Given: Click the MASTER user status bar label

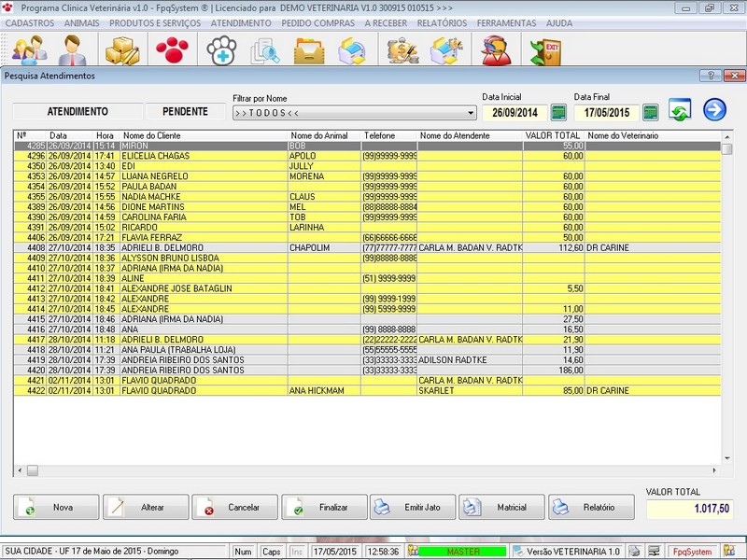Looking at the screenshot, I should [x=462, y=552].
